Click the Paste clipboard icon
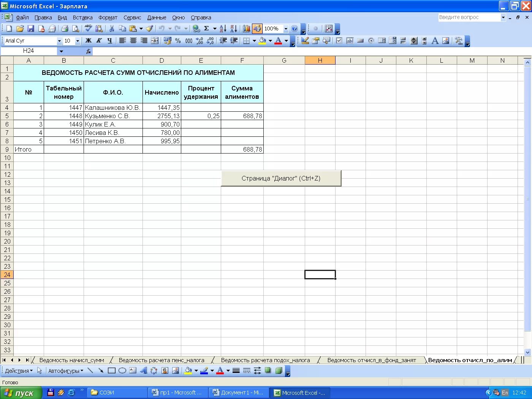The image size is (532, 399). [133, 28]
